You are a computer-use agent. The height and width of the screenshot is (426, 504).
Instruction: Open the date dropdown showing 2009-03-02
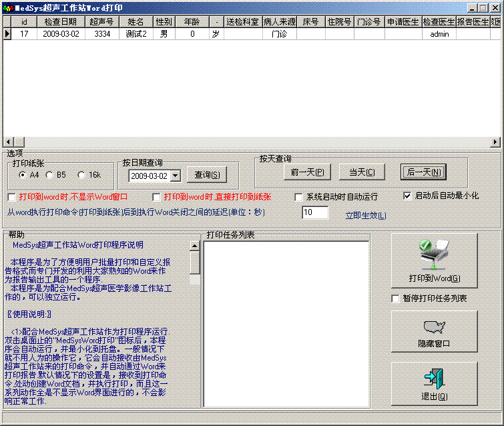pyautogui.click(x=175, y=176)
